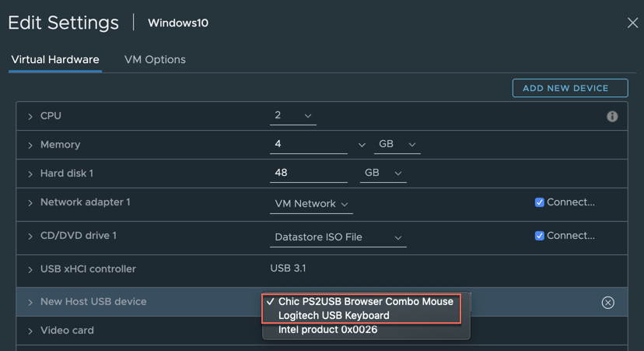The width and height of the screenshot is (644, 351).
Task: Click the Add New Device button
Action: coord(569,88)
